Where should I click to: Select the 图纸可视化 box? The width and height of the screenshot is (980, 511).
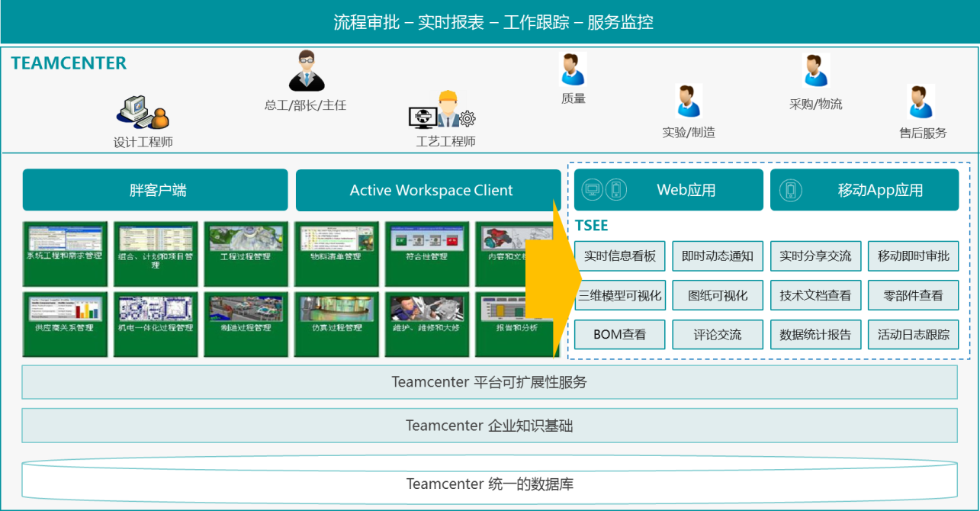tap(718, 295)
